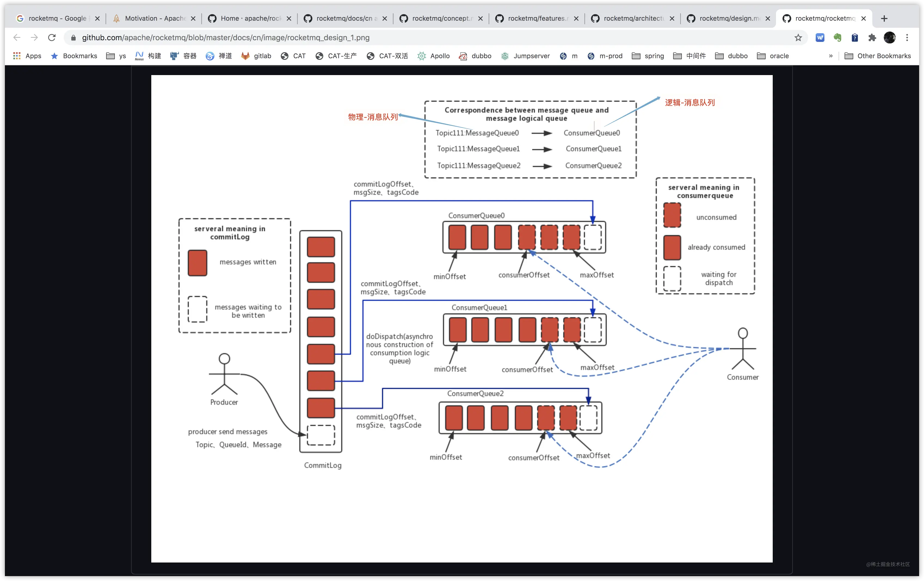This screenshot has width=924, height=581.
Task: Open the gitlab bookmark
Action: point(256,56)
